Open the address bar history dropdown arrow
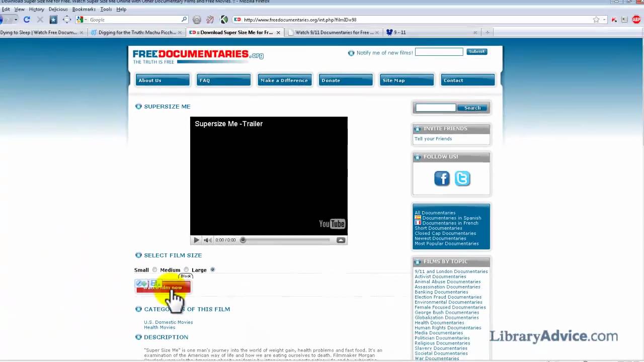 coord(605,20)
